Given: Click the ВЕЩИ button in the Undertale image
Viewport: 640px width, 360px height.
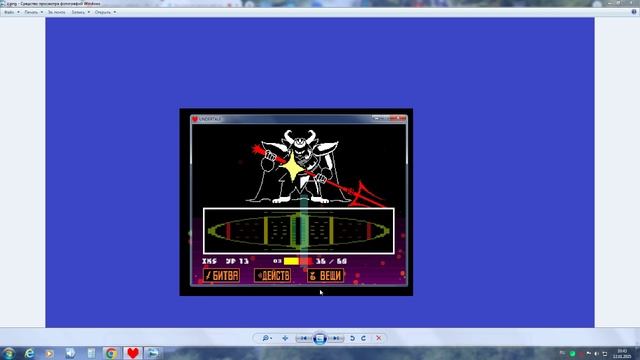Looking at the screenshot, I should 325,276.
